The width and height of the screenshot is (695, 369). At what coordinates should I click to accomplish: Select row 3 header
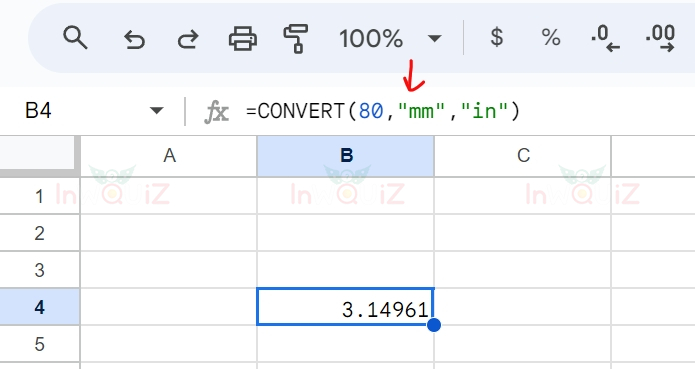point(39,270)
